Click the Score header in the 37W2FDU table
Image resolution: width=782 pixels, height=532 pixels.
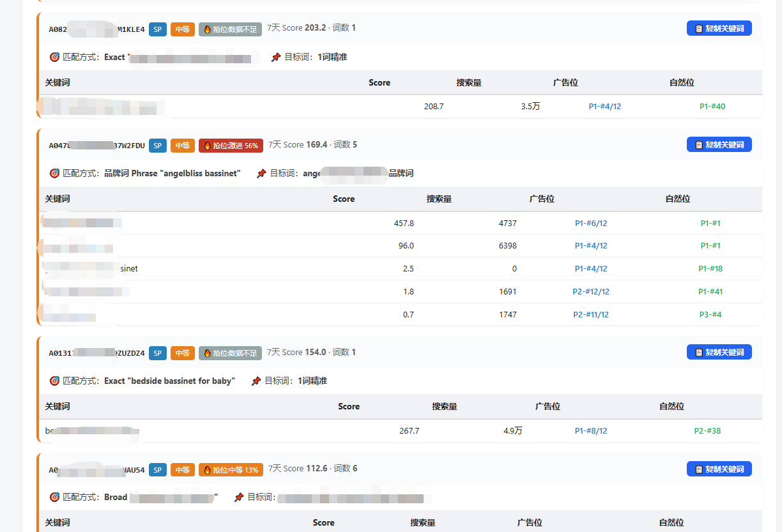(x=344, y=199)
